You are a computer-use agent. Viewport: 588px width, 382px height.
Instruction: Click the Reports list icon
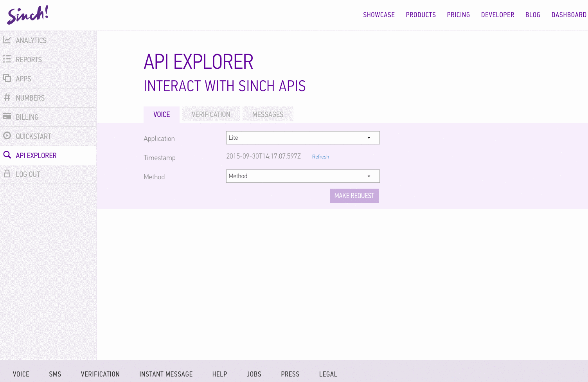[7, 59]
